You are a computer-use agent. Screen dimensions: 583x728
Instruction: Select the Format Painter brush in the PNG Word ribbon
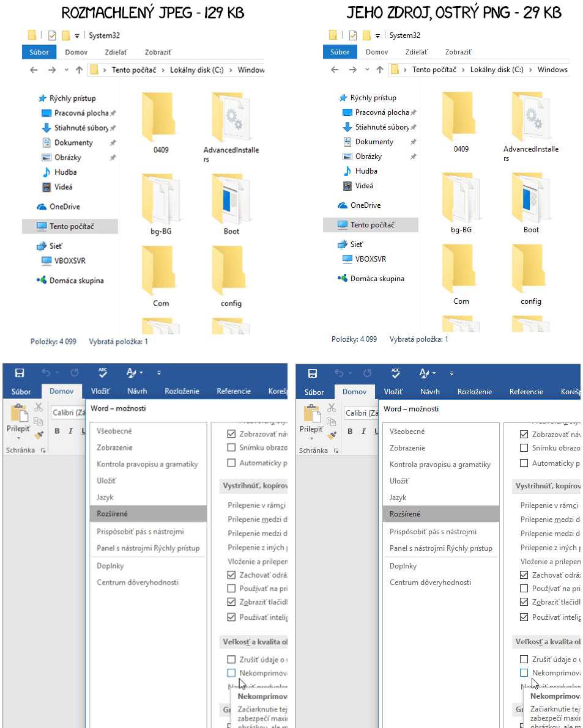click(x=332, y=435)
